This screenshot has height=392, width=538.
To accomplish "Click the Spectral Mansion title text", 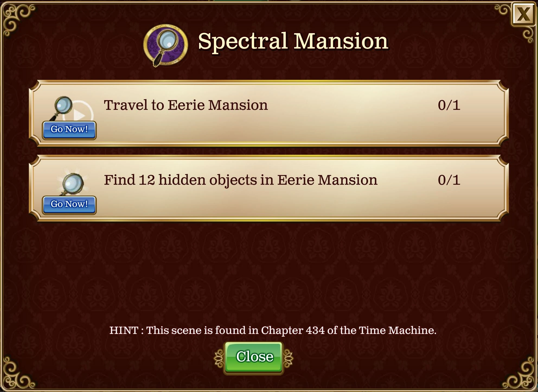I will click(x=293, y=41).
